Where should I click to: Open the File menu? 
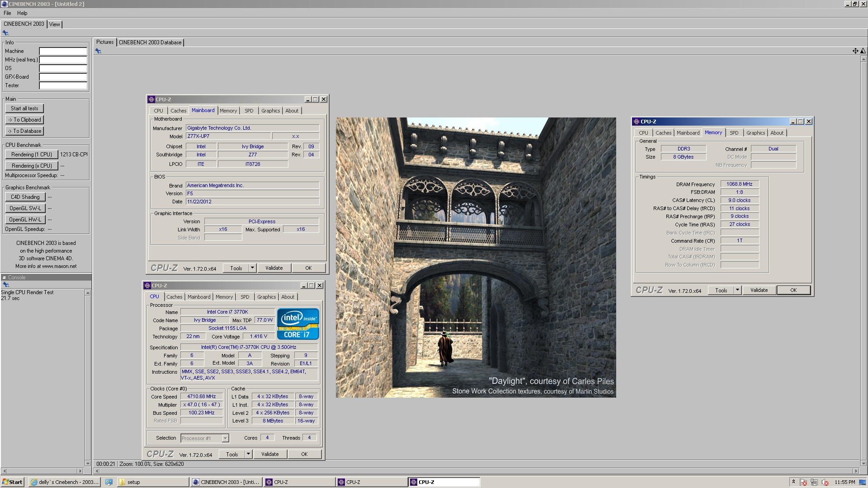[x=7, y=13]
